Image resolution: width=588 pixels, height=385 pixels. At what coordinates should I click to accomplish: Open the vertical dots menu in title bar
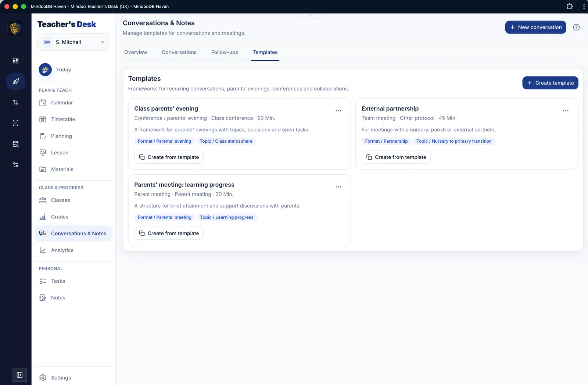(x=584, y=6)
